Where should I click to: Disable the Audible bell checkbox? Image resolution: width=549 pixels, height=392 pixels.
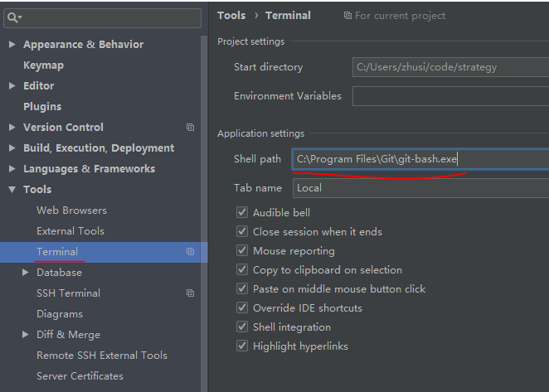point(242,212)
